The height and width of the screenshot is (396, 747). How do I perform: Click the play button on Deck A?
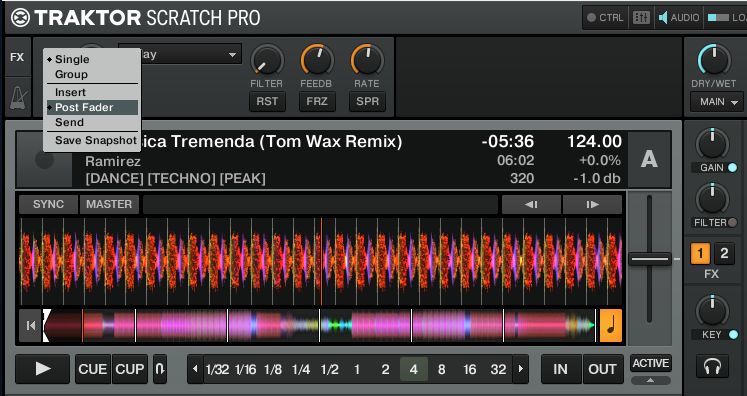click(x=42, y=369)
